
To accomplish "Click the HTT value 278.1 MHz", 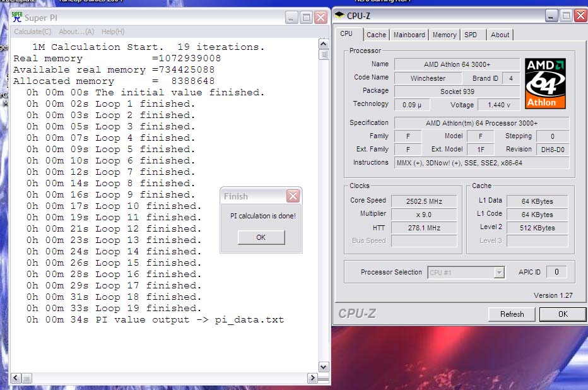I will 424,228.
